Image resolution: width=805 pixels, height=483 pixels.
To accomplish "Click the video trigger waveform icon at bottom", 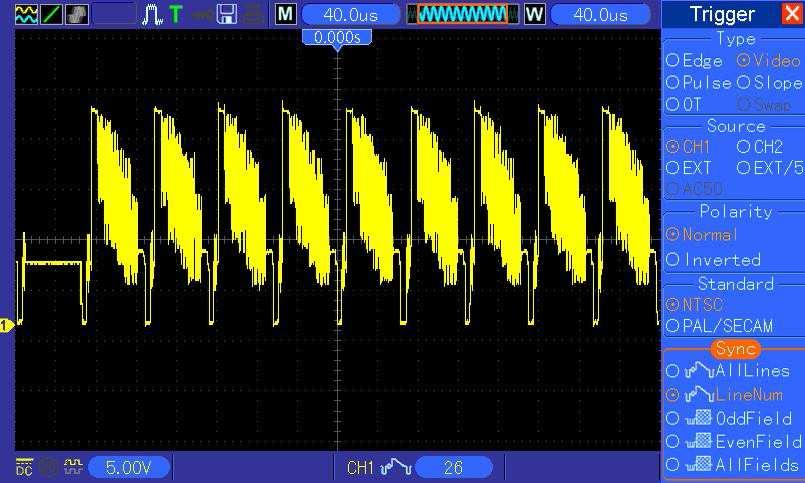I will [x=395, y=468].
